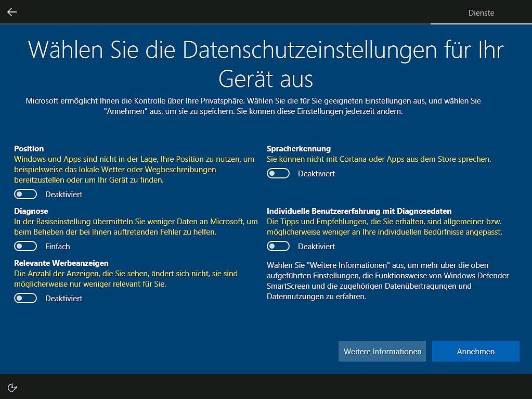The height and width of the screenshot is (399, 532).
Task: Toggle the Spracherkennung switch
Action: pyautogui.click(x=278, y=173)
